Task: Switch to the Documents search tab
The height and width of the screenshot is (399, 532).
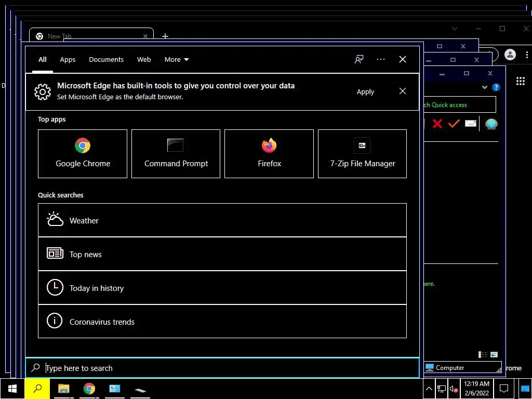Action: coord(106,60)
